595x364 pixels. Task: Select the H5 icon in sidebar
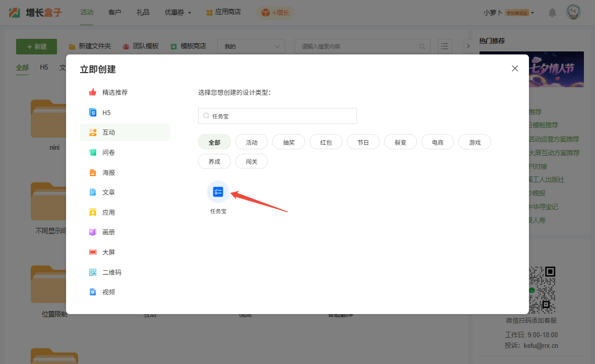[x=93, y=112]
